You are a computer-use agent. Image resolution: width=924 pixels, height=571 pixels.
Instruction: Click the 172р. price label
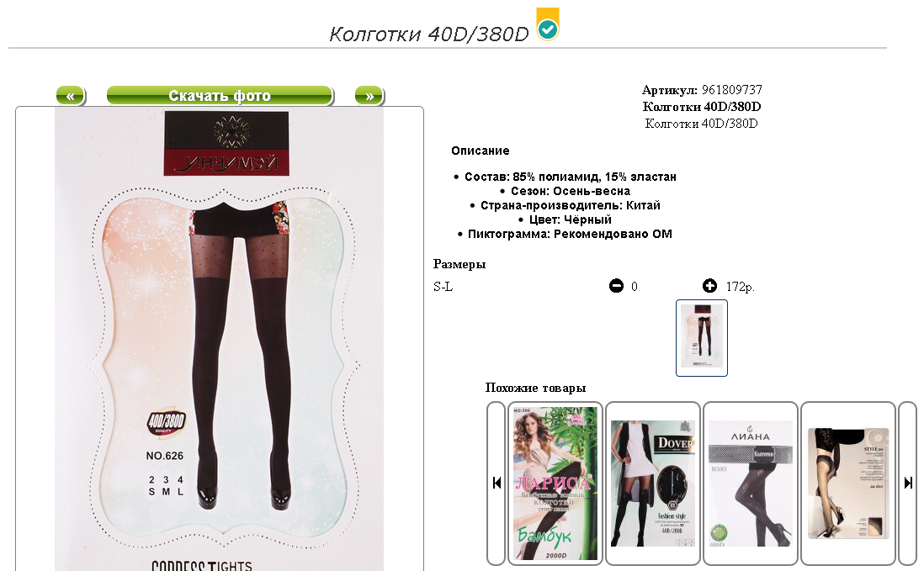[741, 287]
